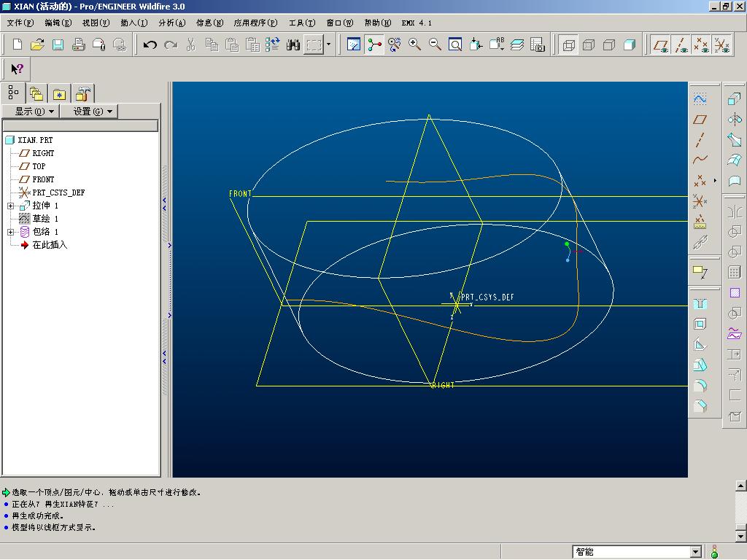Image resolution: width=747 pixels, height=560 pixels.
Task: Insert a datum curve with the curve tool
Action: coord(700,160)
